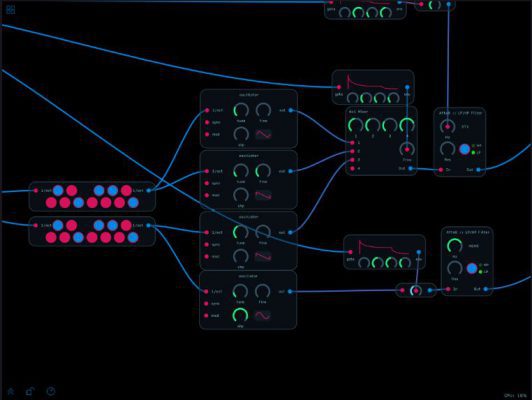Click first blue key in upper keyboard module
The image size is (532, 400).
(x=58, y=190)
